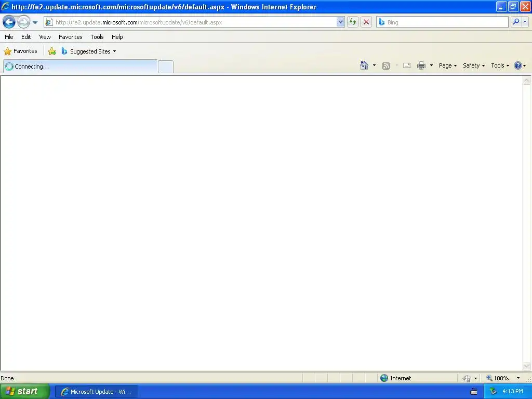Click the magnifier search button
Viewport: 532px width, 399px height.
516,22
